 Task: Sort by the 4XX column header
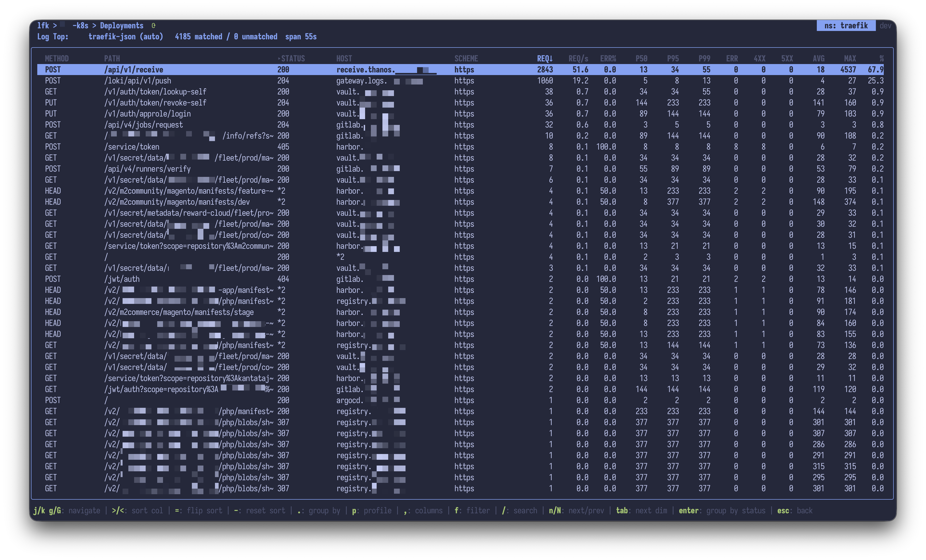(x=759, y=59)
